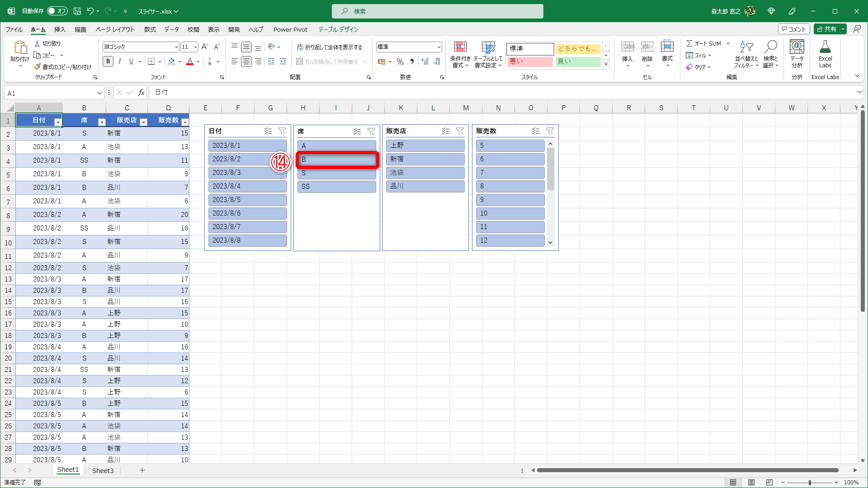Click 新宿 in the 販売店 slicer

pyautogui.click(x=425, y=159)
